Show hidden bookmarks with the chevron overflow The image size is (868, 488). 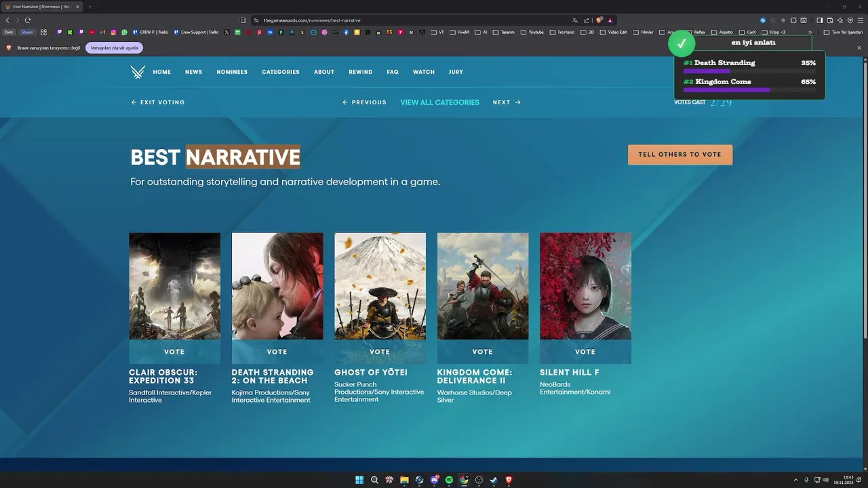810,32
